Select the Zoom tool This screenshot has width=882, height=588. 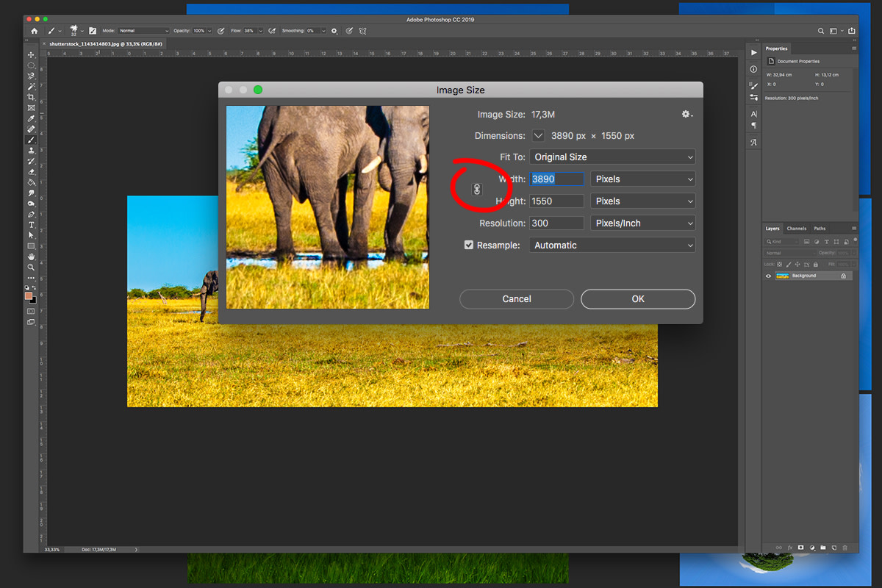[x=31, y=267]
